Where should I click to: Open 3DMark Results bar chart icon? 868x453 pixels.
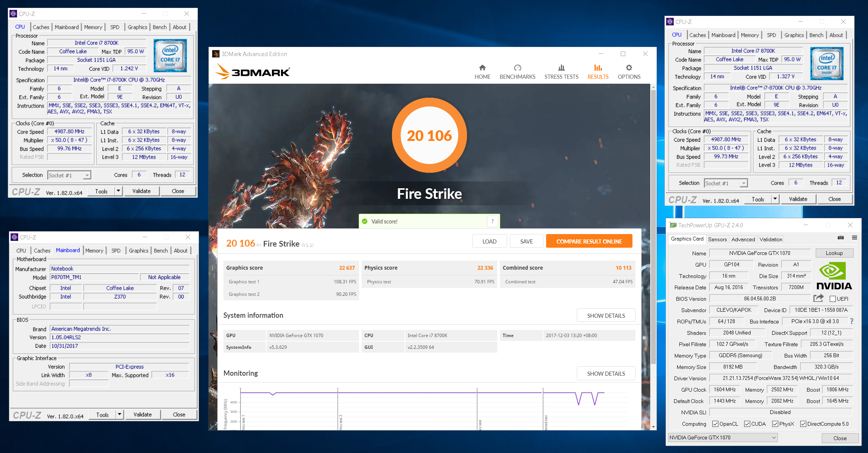point(598,67)
